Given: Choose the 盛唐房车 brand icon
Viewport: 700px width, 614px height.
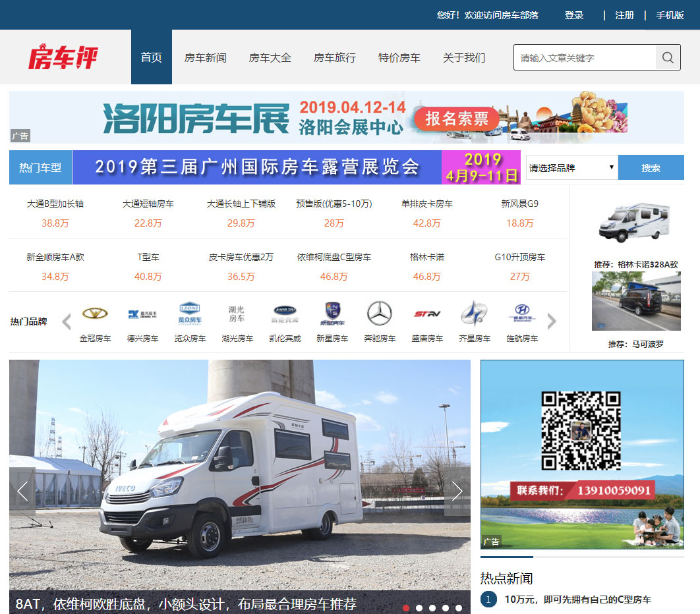Looking at the screenshot, I should pyautogui.click(x=426, y=314).
